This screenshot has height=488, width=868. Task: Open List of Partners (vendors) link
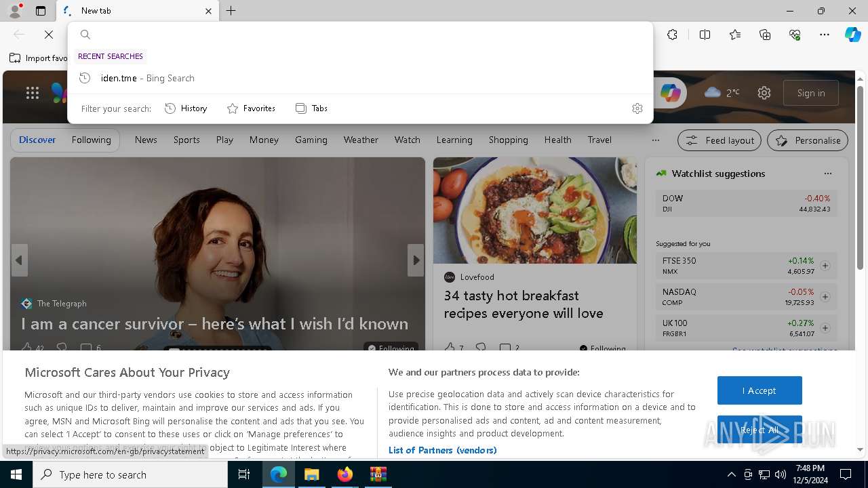(442, 450)
